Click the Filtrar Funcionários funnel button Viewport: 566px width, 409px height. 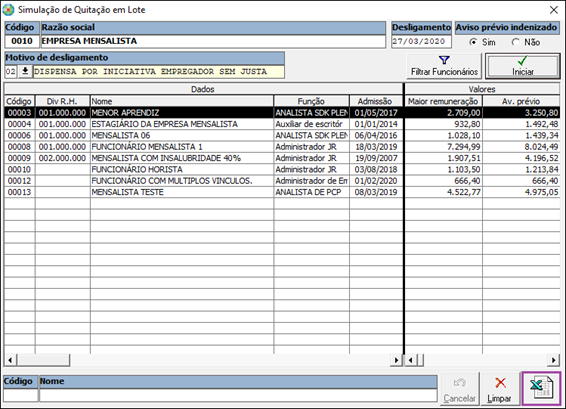[x=444, y=66]
